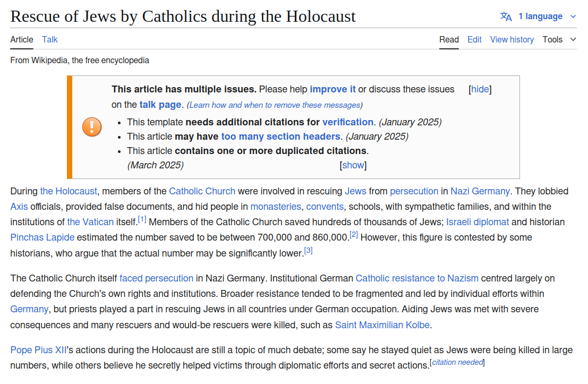The width and height of the screenshot is (588, 384).
Task: Open the 'Catholic Church' link
Action: coord(202,191)
